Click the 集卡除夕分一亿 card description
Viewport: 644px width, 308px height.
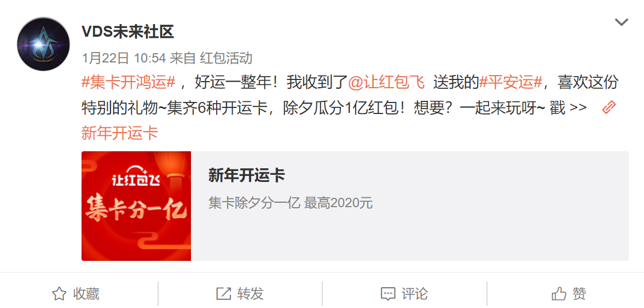[291, 203]
